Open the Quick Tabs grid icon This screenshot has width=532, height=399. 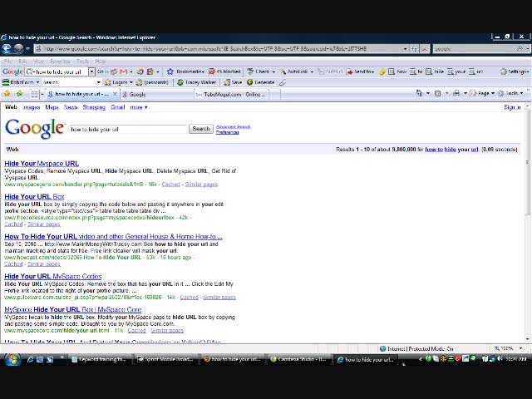point(33,94)
